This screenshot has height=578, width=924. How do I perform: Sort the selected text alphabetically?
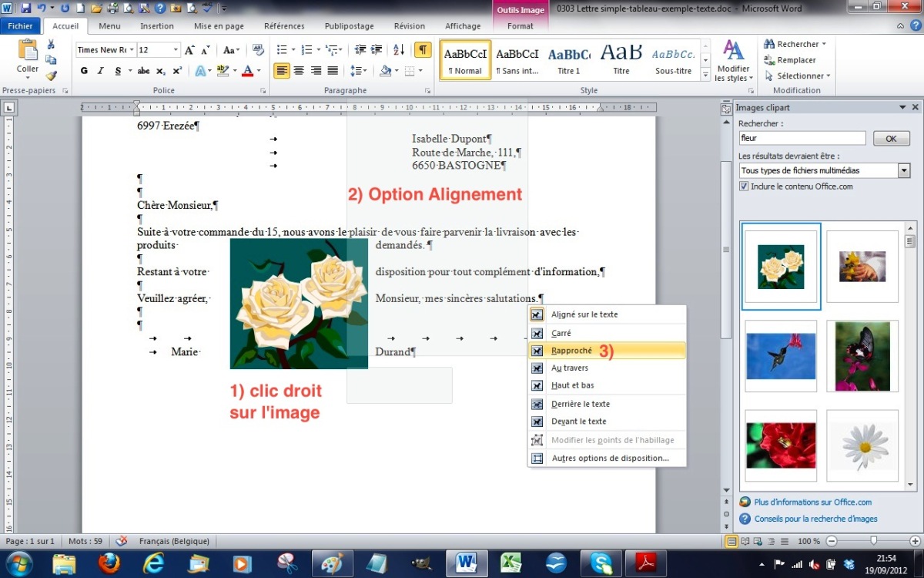(x=399, y=50)
